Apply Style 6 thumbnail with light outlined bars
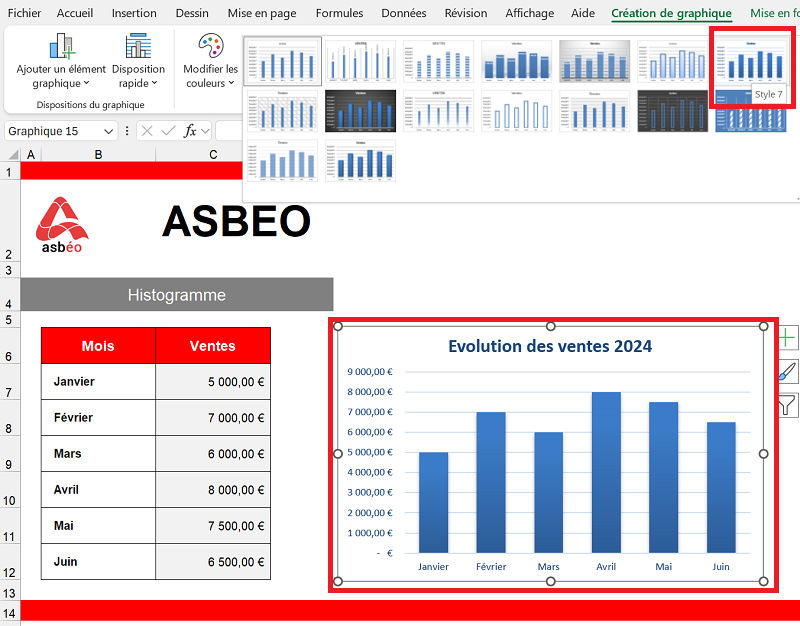This screenshot has width=800, height=626. 672,61
